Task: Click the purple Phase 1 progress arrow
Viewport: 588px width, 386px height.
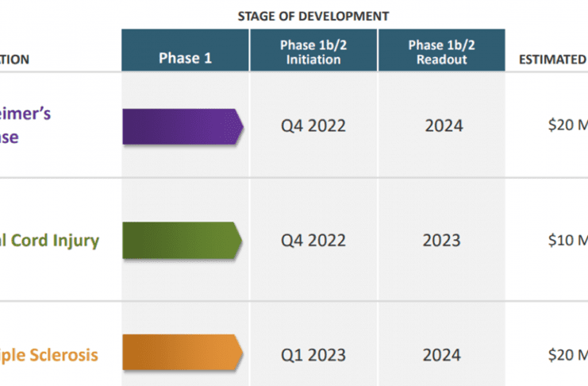Action: coord(183,126)
